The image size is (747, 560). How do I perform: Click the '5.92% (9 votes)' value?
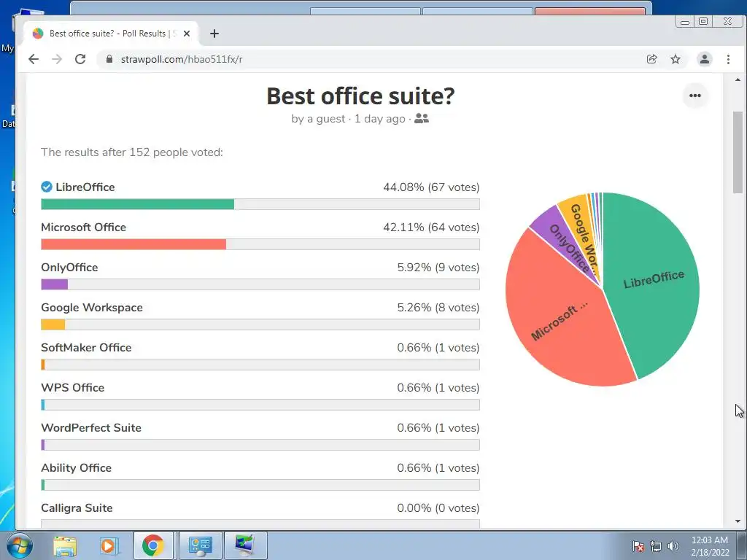coord(438,267)
